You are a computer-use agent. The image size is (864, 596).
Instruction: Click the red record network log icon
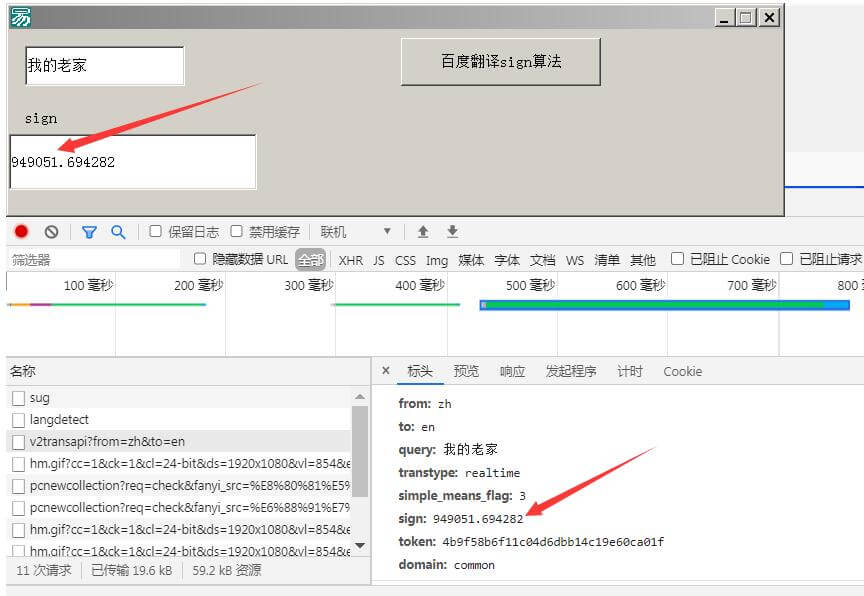point(21,232)
